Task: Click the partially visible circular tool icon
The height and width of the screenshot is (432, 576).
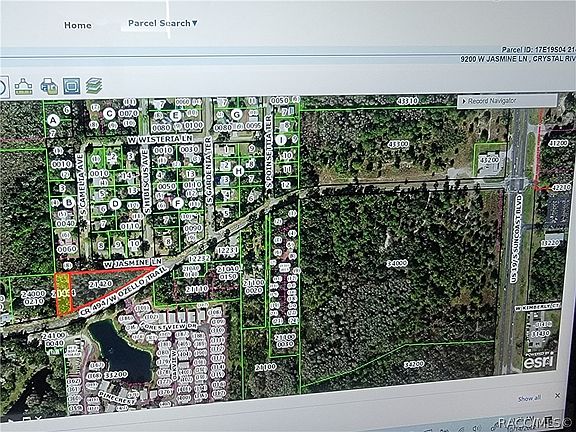Action: click(x=4, y=87)
